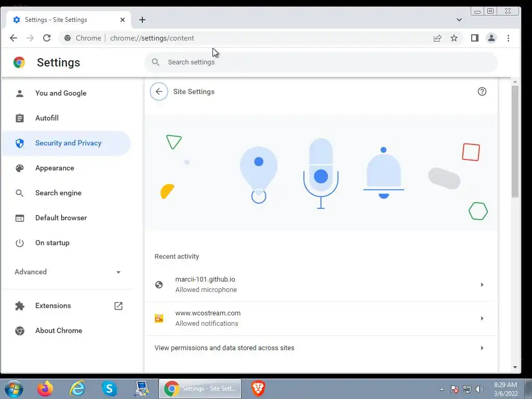Expand arrow for www.wcostream.com row
Screen dimensions: 532x399
pyautogui.click(x=482, y=318)
